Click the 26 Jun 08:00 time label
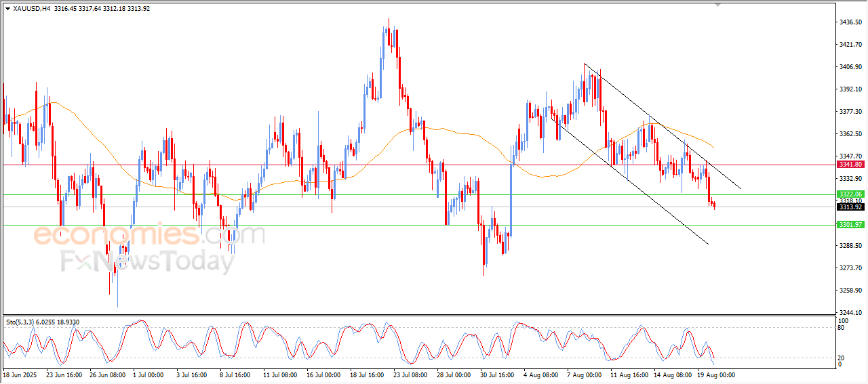This screenshot has height=384, width=868. tap(108, 375)
